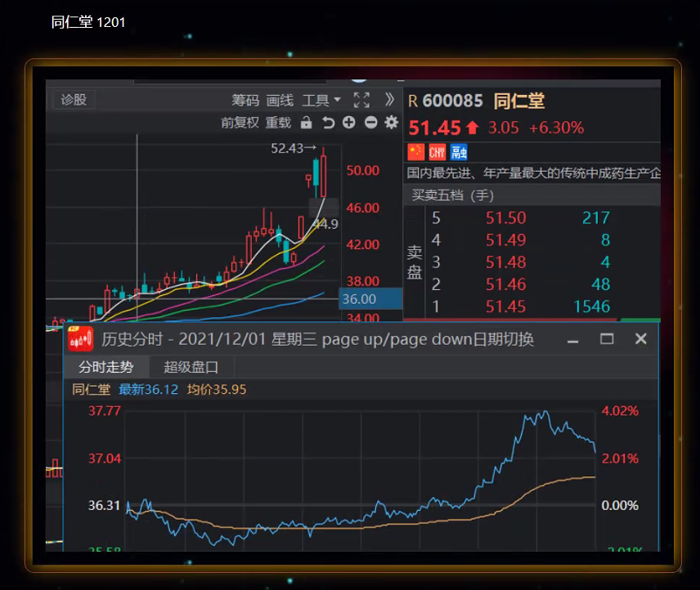Click the 同仁堂 1201 title text

tap(88, 22)
